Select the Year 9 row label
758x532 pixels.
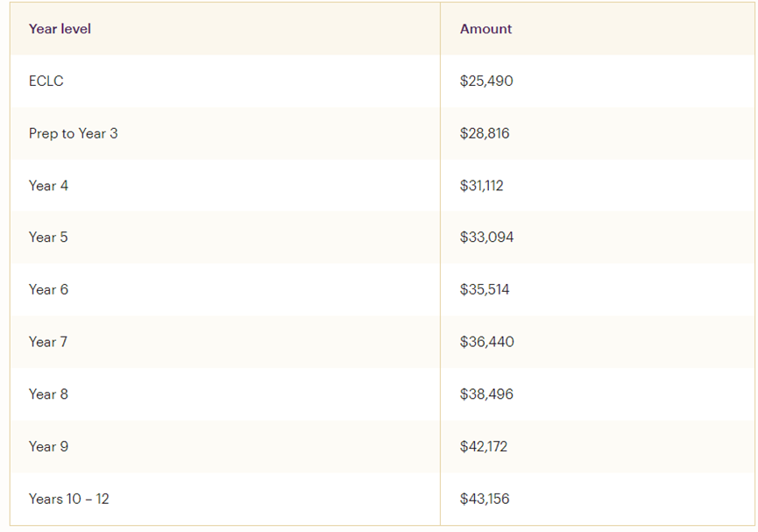[x=48, y=446]
